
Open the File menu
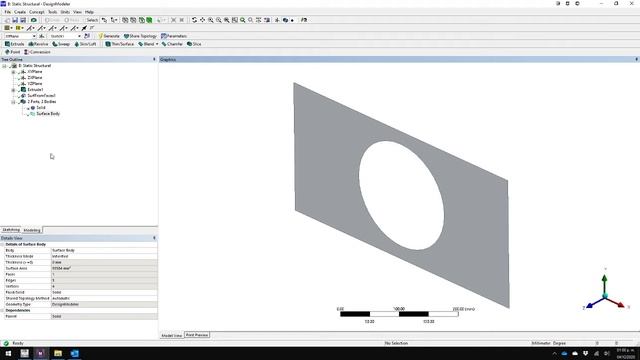point(8,12)
